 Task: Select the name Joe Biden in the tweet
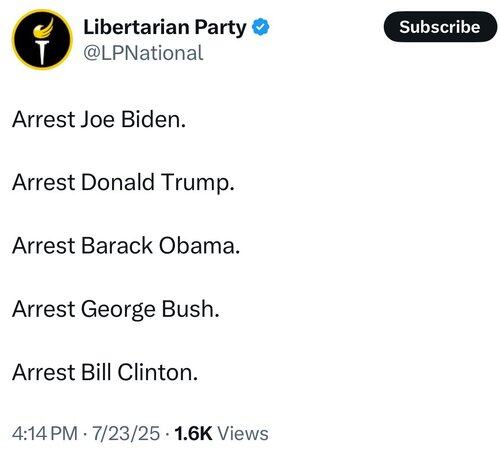point(133,119)
